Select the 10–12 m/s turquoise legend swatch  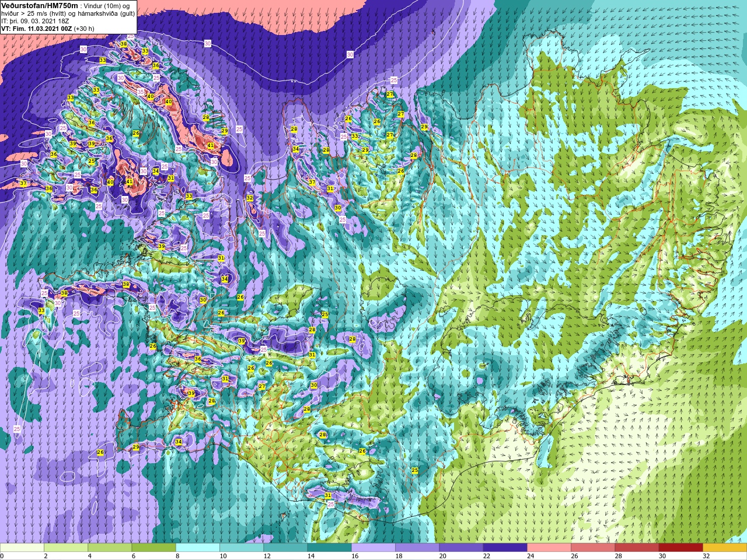[x=242, y=548]
